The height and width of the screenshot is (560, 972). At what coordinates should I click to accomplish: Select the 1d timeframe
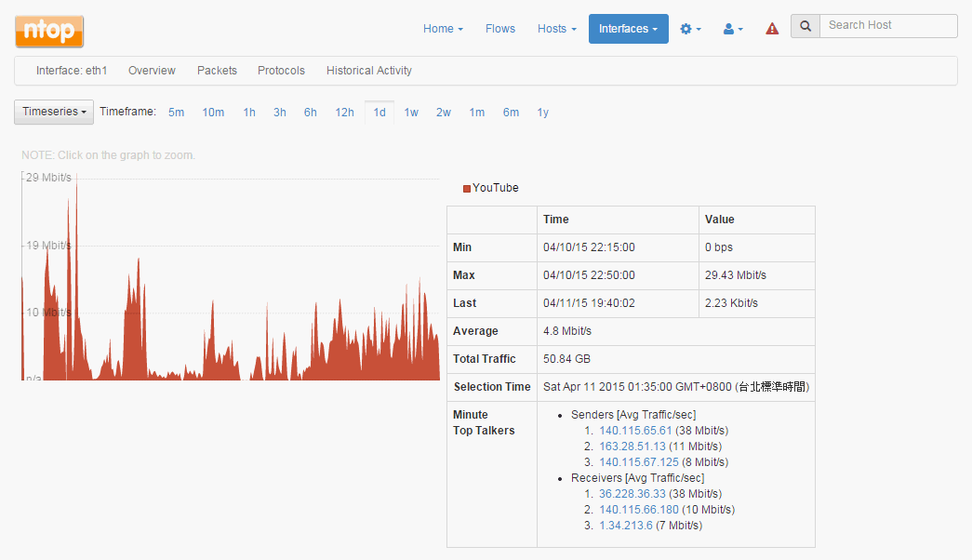379,113
